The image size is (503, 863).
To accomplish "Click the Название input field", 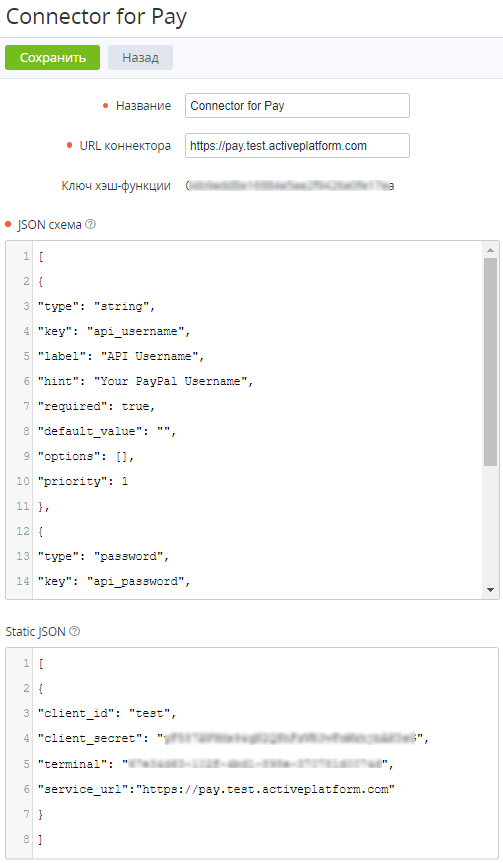I will [x=297, y=106].
